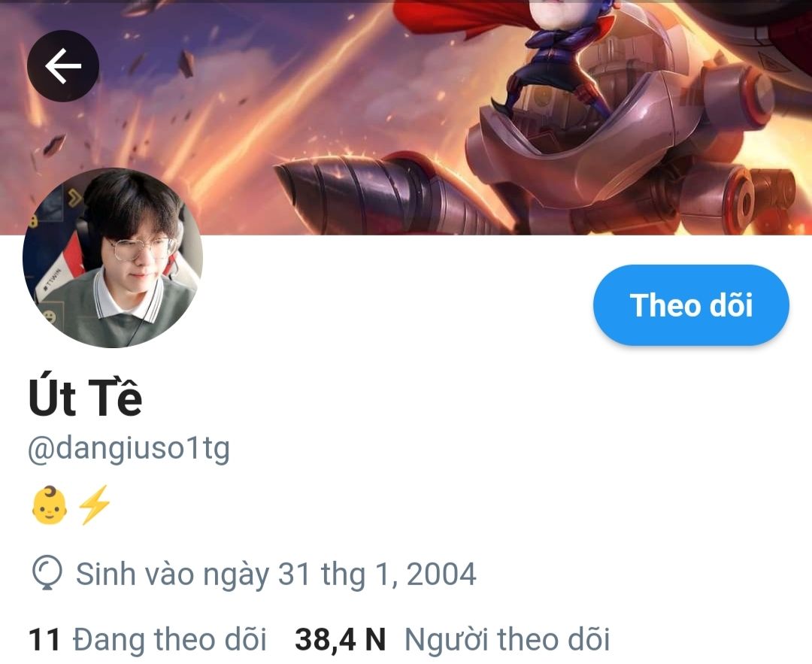This screenshot has height=664, width=812.
Task: Click the yellow chevron graphic in avatar
Action: pyautogui.click(x=74, y=199)
